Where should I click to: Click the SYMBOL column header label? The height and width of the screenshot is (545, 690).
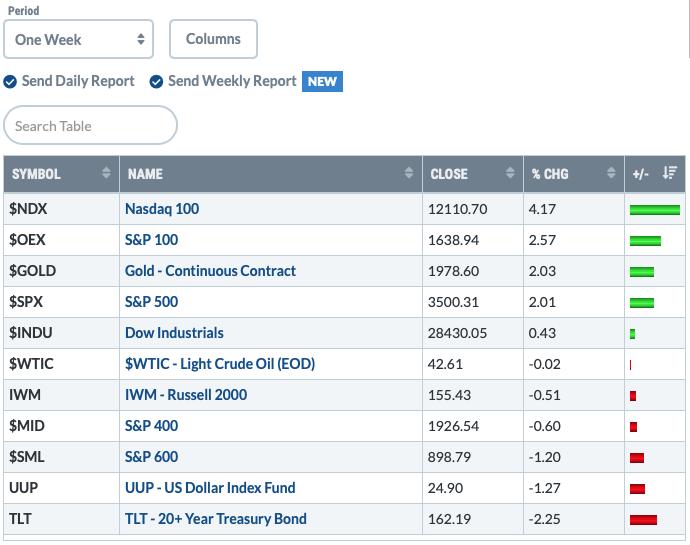pos(36,174)
